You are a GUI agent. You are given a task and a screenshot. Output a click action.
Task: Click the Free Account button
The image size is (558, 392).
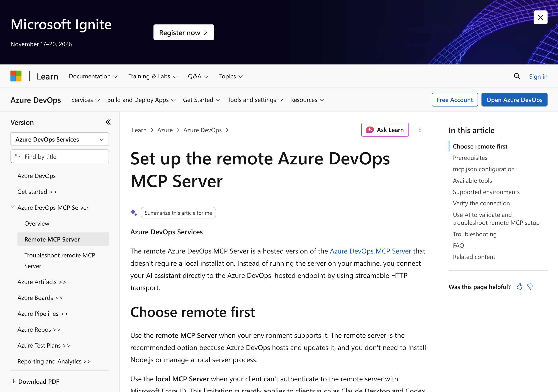pos(454,100)
